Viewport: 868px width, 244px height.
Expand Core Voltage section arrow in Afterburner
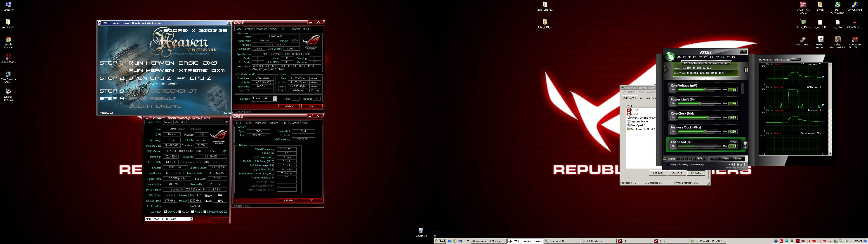point(742,88)
